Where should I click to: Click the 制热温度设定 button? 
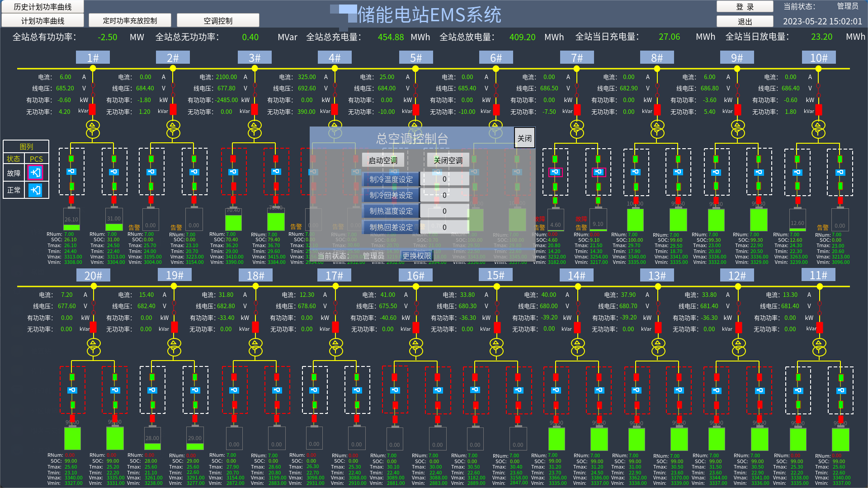(x=391, y=211)
